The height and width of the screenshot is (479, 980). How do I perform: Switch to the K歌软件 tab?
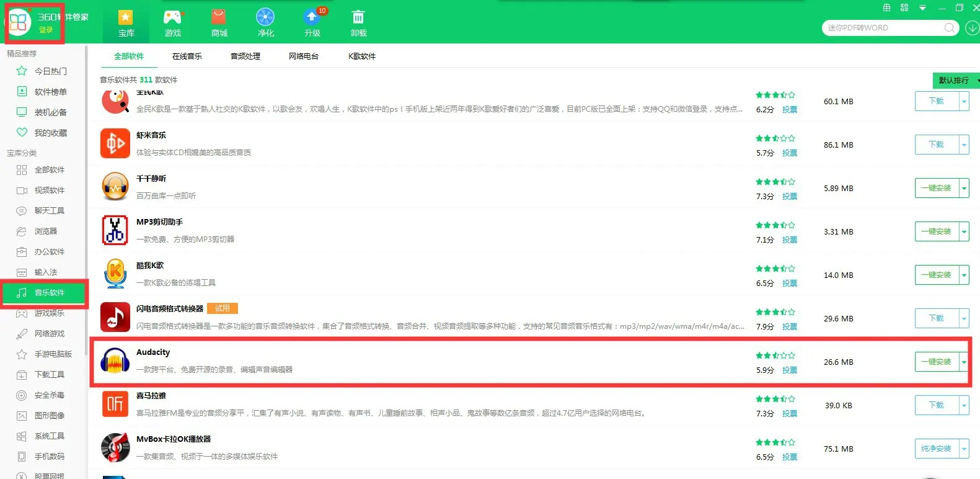point(362,56)
